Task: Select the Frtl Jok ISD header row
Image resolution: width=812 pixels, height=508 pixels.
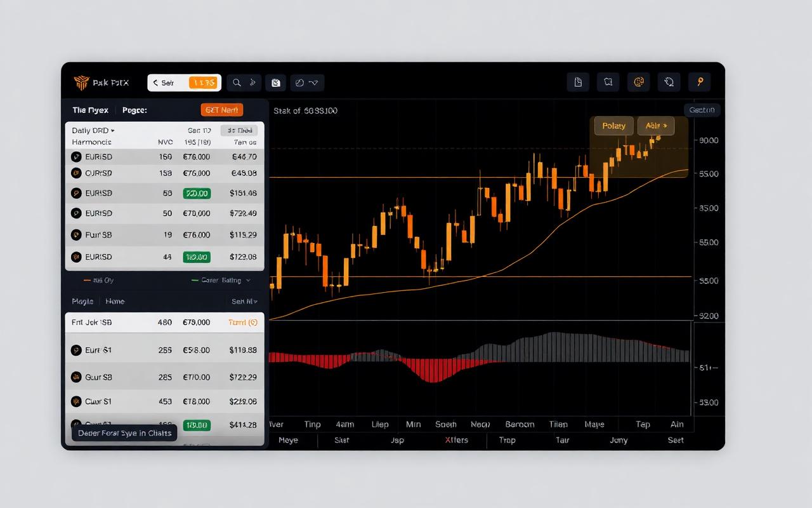Action: click(165, 323)
